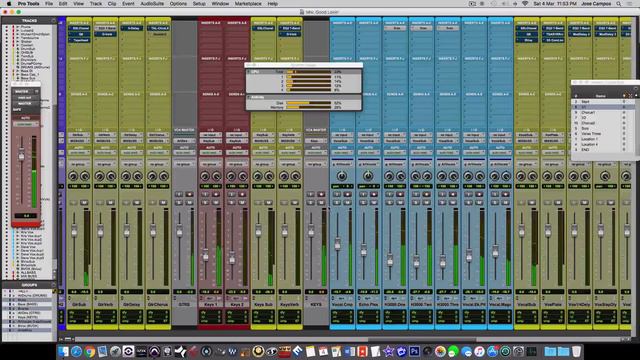Open the Tracks list options icon
The width and height of the screenshot is (640, 360).
pos(53,20)
